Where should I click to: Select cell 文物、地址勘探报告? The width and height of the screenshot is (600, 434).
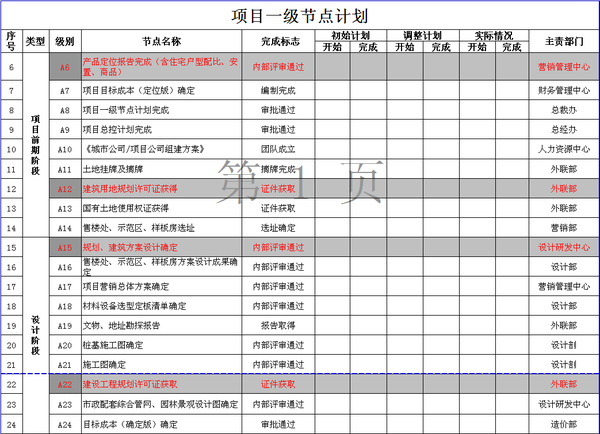[x=161, y=326]
